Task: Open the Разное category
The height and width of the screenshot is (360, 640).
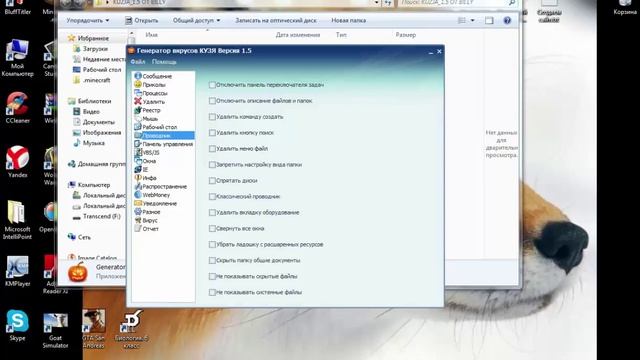Action: point(147,212)
